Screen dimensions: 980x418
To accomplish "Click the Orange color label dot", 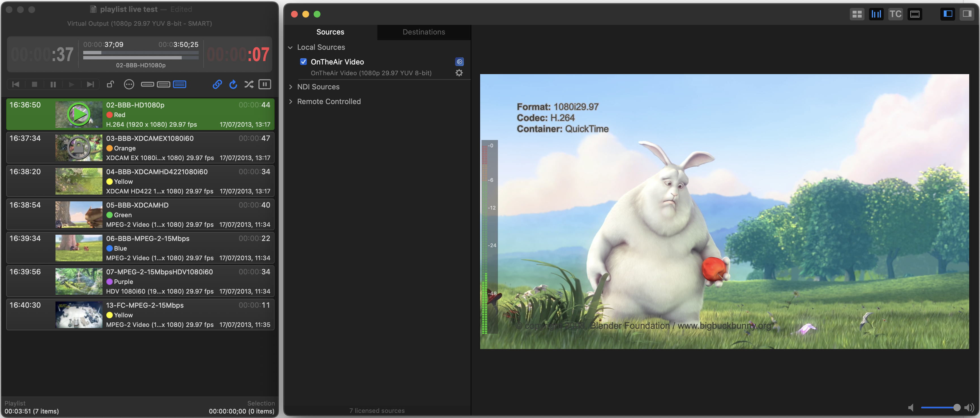I will tap(110, 148).
